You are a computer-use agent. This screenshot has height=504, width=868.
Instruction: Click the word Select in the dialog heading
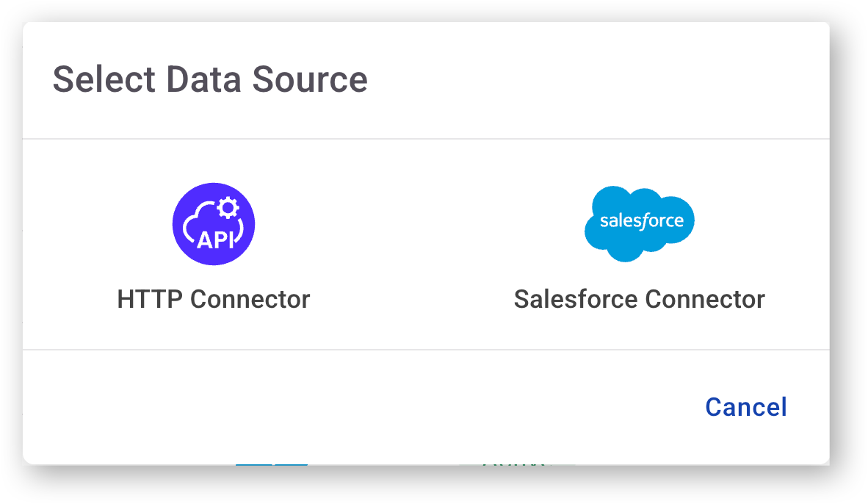click(x=103, y=79)
